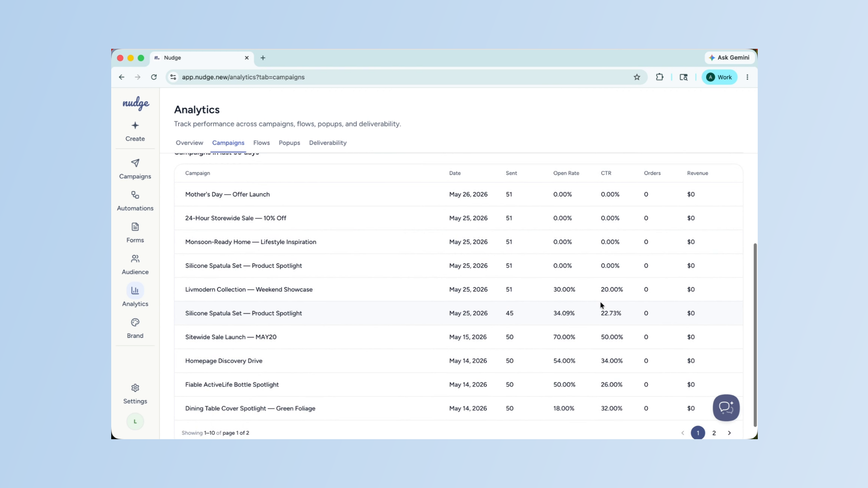This screenshot has width=868, height=488.
Task: Open the Chrome three-dot menu
Action: pos(747,77)
